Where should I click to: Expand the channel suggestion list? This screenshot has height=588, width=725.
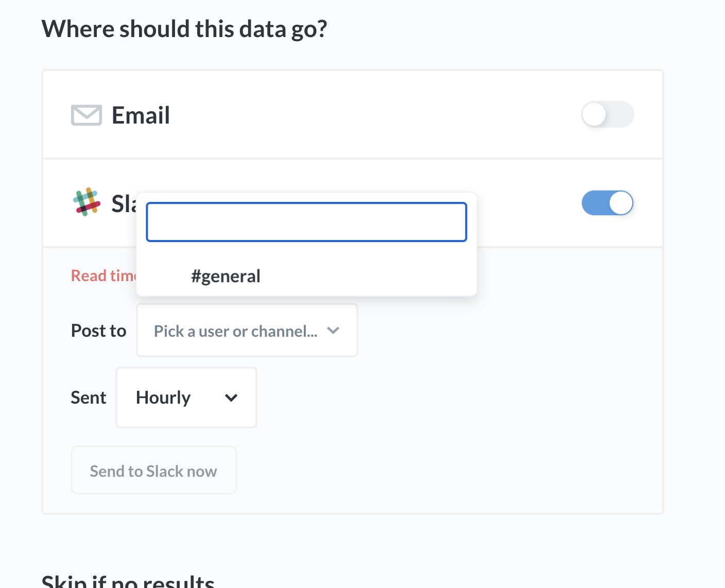point(306,221)
